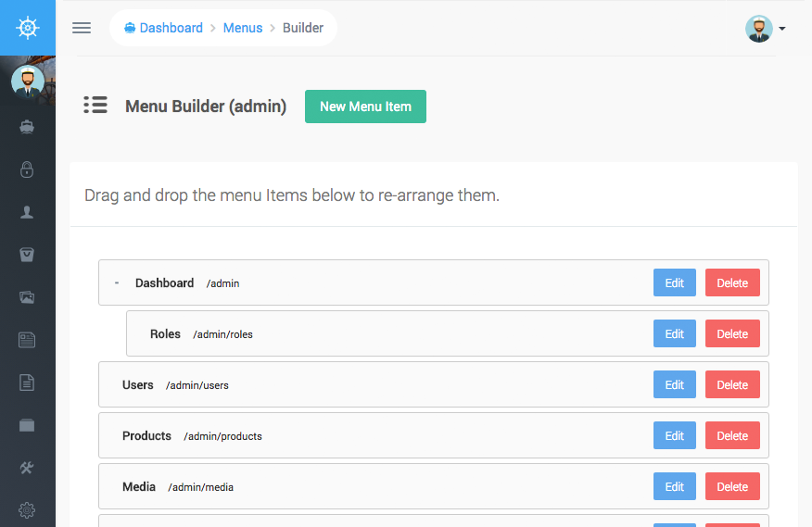Go to Menus breadcrumb link
The width and height of the screenshot is (812, 527).
point(243,28)
